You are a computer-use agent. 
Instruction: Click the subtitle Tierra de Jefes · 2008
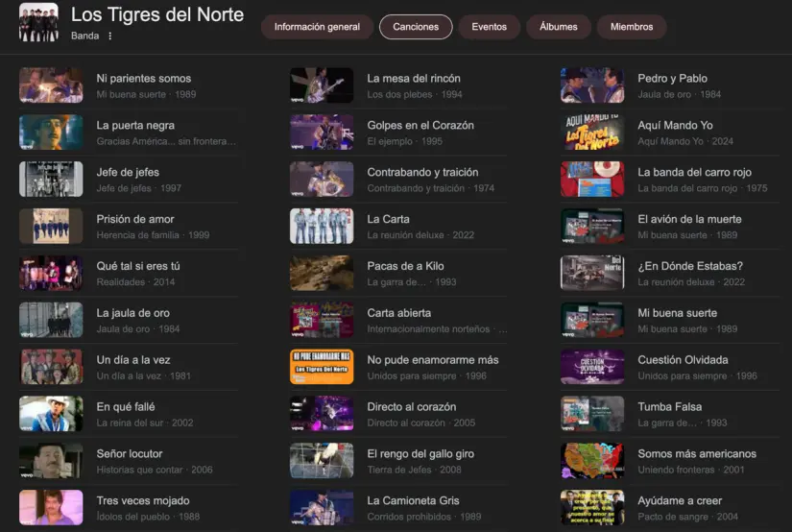tap(414, 470)
